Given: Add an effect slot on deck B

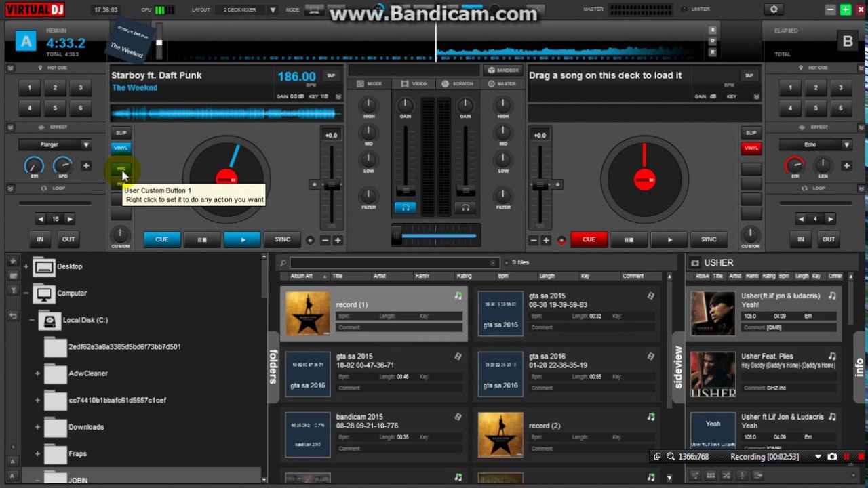Looking at the screenshot, I should tap(846, 166).
